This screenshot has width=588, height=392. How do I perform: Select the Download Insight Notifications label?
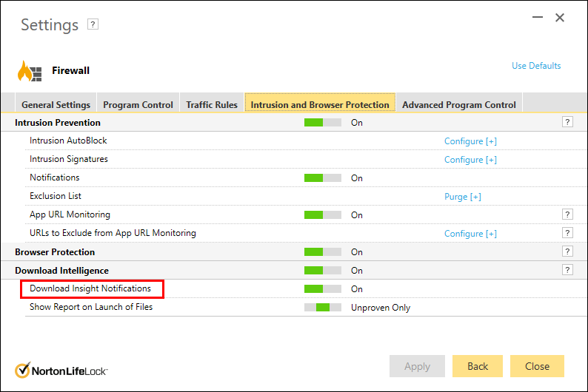90,288
